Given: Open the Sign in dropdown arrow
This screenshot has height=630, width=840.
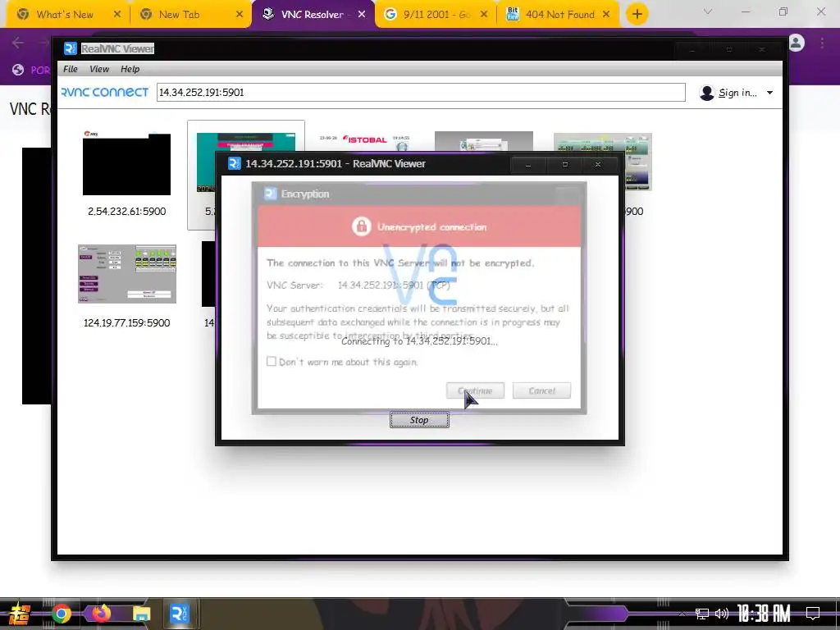Looking at the screenshot, I should coord(769,93).
